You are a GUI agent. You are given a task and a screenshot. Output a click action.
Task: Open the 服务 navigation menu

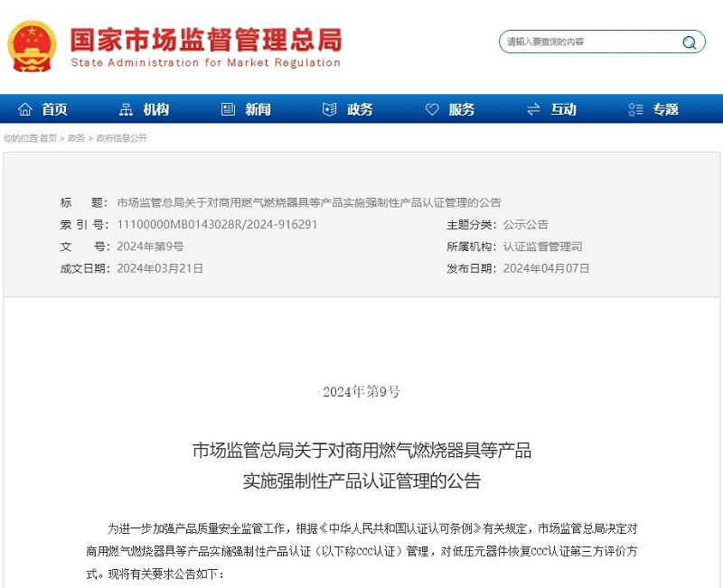point(462,109)
